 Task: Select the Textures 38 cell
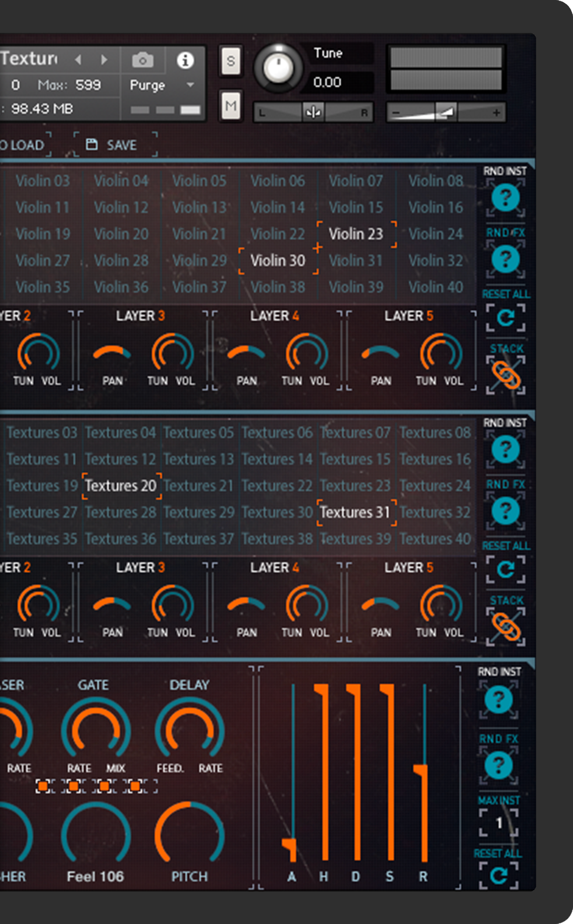coord(278,539)
